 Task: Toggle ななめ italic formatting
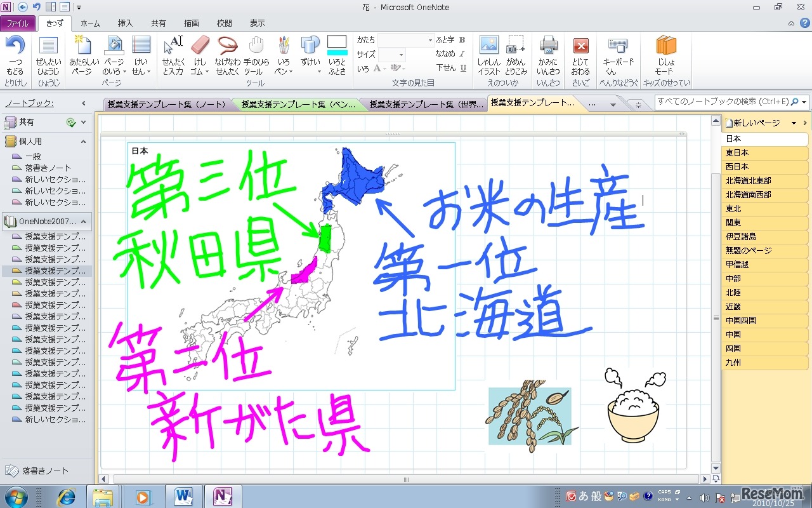(462, 54)
